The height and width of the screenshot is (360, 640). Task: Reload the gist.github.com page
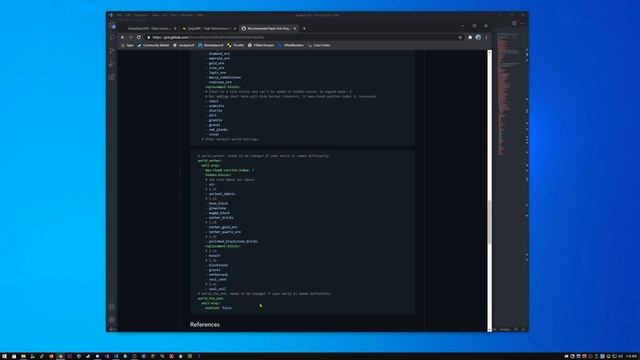[139, 37]
